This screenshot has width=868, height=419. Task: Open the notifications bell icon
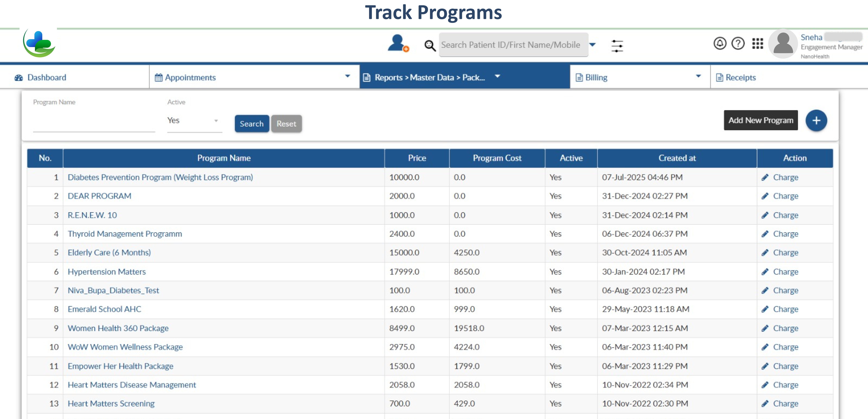[x=720, y=43]
